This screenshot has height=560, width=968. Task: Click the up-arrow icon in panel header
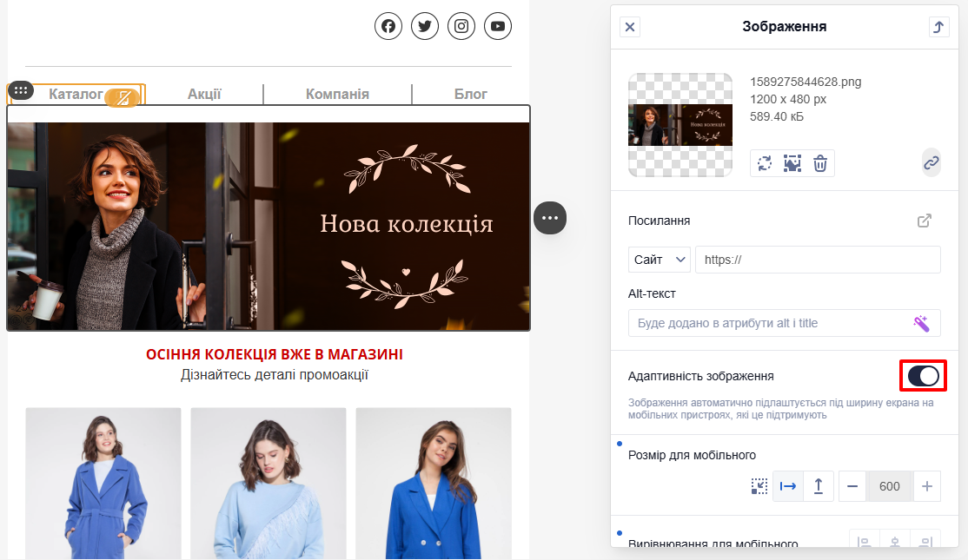939,27
